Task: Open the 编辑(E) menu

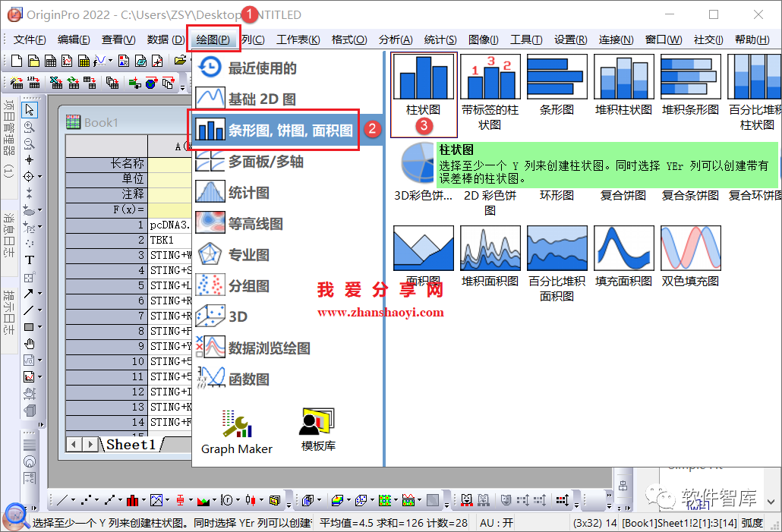Action: [x=74, y=40]
